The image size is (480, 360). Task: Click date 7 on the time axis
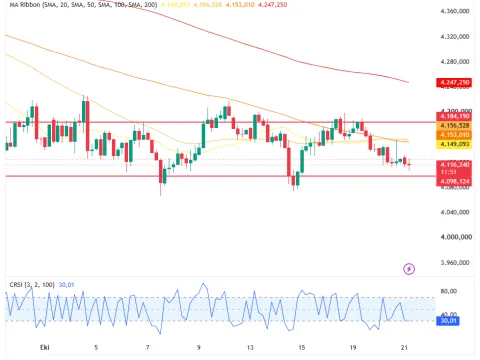147,347
